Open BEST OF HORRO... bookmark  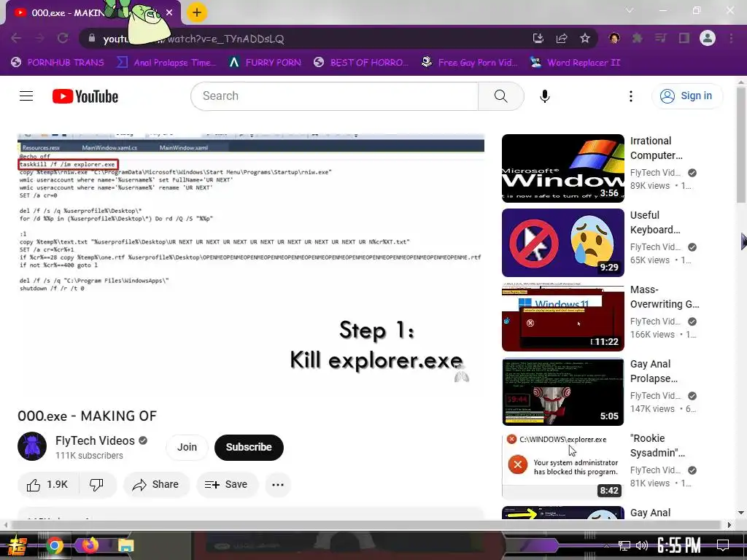[x=360, y=63]
